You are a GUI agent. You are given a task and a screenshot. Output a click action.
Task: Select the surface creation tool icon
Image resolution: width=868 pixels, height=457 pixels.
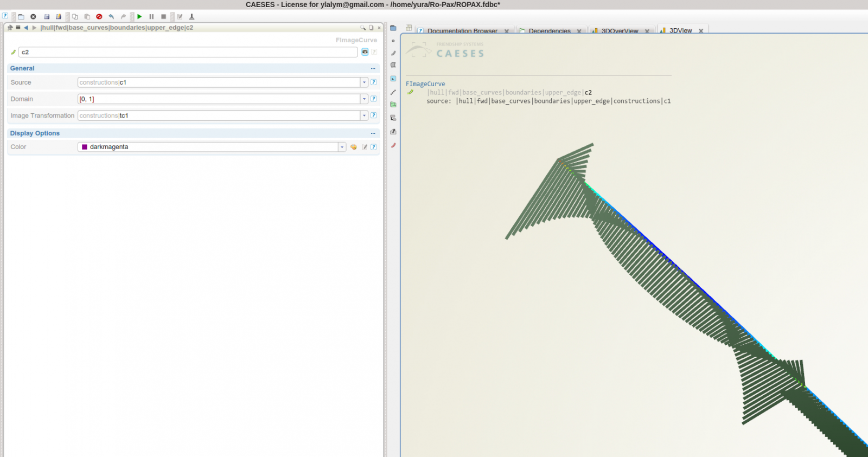coord(393,65)
